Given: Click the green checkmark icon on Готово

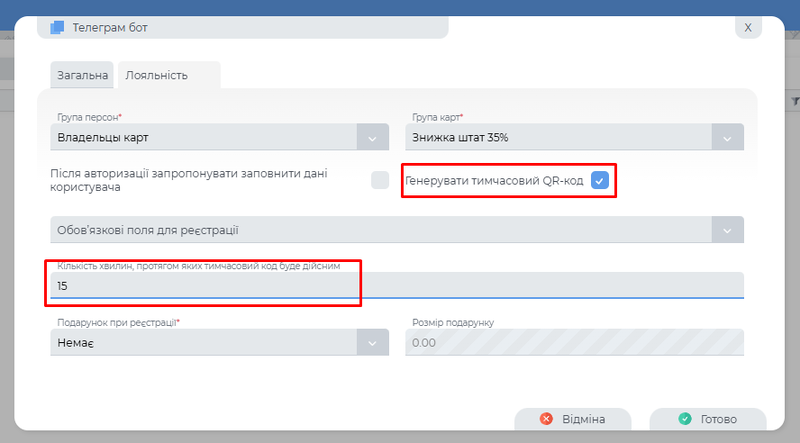Looking at the screenshot, I should pyautogui.click(x=684, y=419).
